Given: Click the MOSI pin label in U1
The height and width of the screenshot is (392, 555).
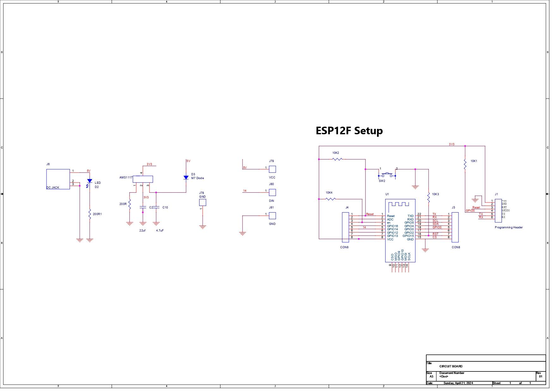Looking at the screenshot, I should tap(406, 256).
